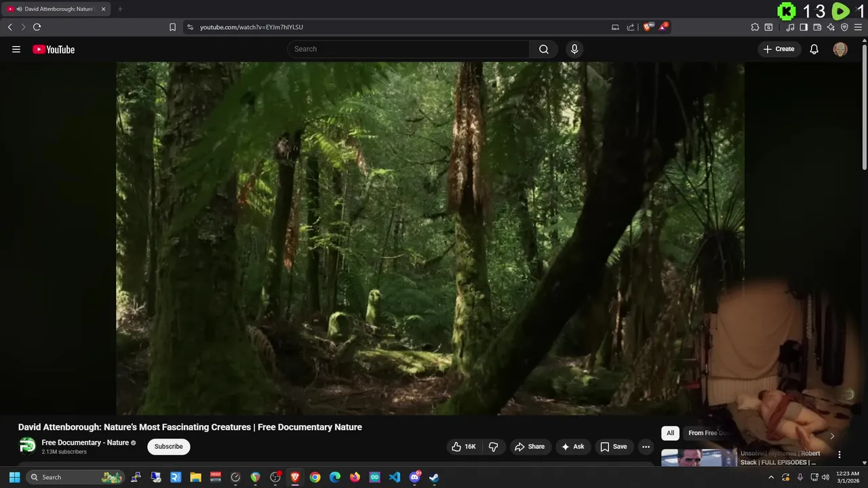Click the Ask button
Screen dimensions: 868x488
(572, 447)
